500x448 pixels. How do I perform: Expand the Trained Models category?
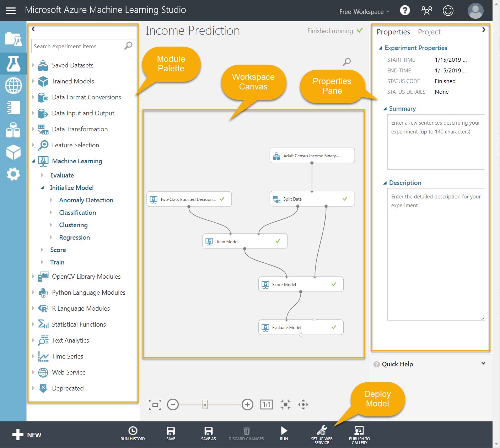[x=33, y=81]
